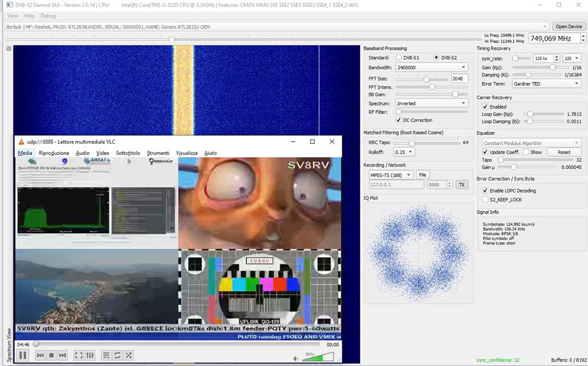Click the small icon above Spectrum View
588x366 pixels.
pyautogui.click(x=9, y=48)
